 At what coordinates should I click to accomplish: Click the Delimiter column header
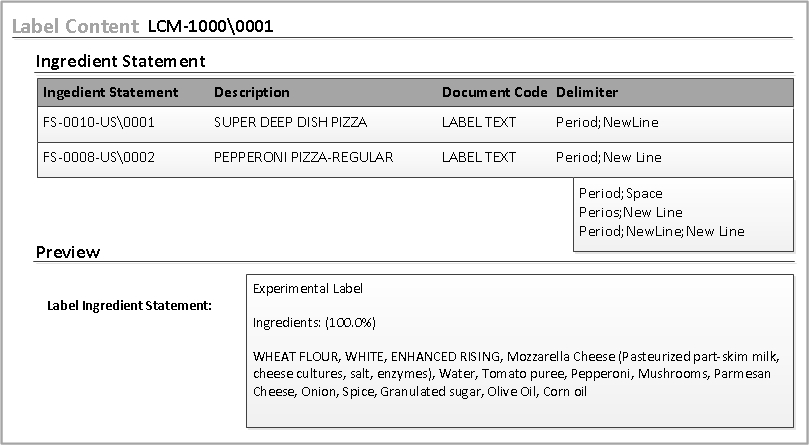pos(587,92)
